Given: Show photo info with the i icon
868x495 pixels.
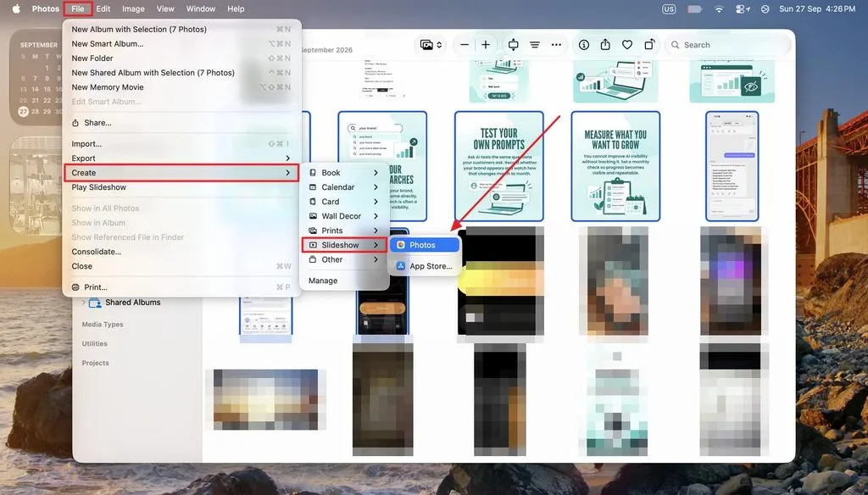Looking at the screenshot, I should (583, 45).
